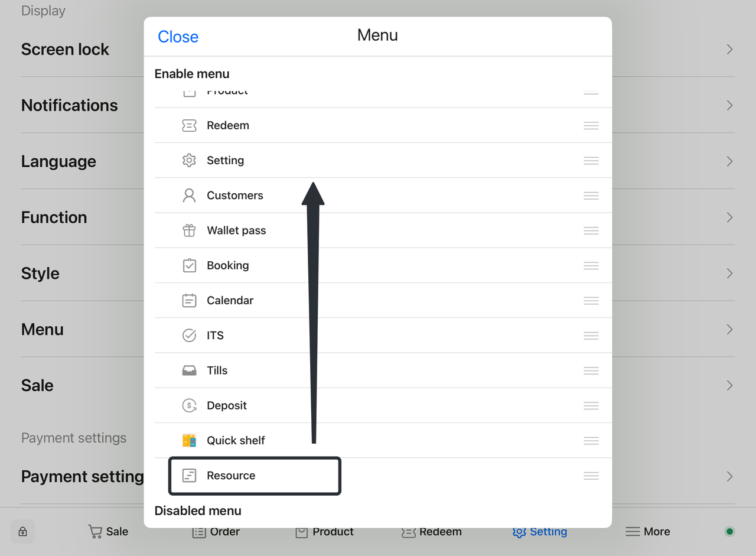Image resolution: width=756 pixels, height=556 pixels.
Task: Switch to the Sale tab in bottom bar
Action: coord(108,531)
